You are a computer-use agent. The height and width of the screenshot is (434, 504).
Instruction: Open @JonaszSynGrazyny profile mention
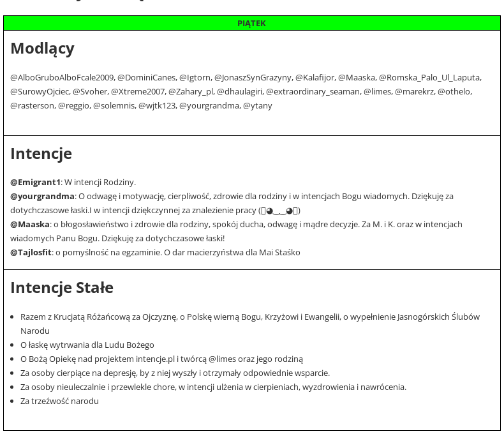coord(253,78)
